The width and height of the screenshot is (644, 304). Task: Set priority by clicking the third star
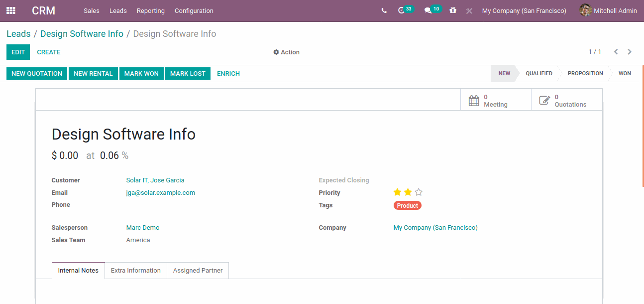point(419,192)
